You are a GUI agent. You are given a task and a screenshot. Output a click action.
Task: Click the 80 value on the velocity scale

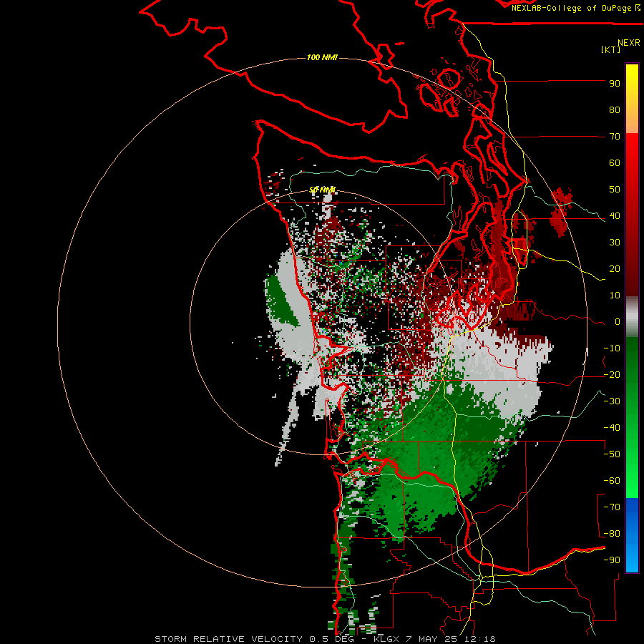(x=615, y=110)
